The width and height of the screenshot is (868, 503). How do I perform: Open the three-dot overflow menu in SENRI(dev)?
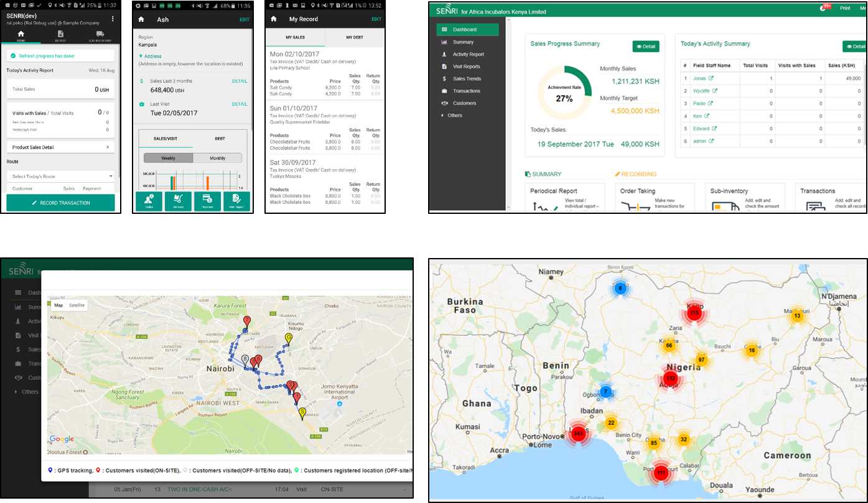113,19
